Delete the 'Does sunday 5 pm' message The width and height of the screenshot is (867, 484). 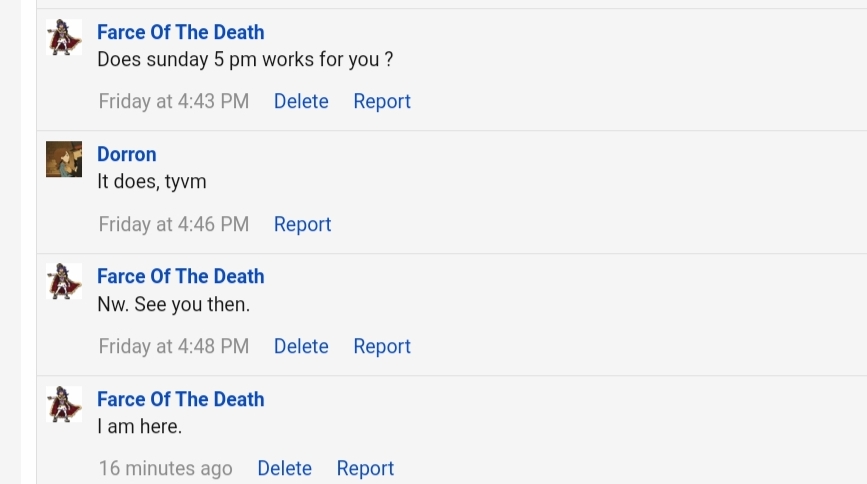(x=301, y=101)
